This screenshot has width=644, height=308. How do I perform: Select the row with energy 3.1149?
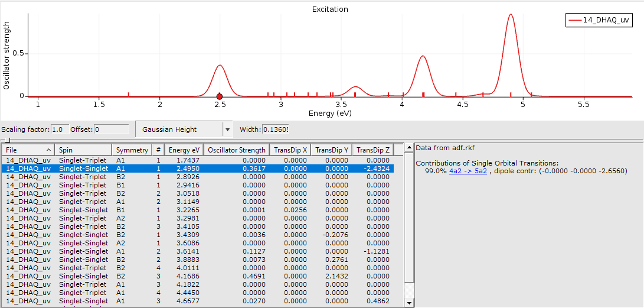point(198,202)
